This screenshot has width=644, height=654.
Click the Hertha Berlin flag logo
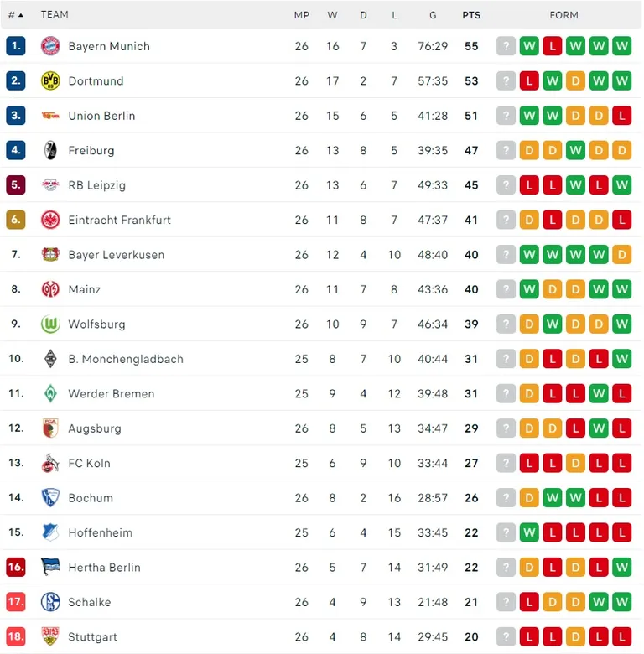[50, 568]
